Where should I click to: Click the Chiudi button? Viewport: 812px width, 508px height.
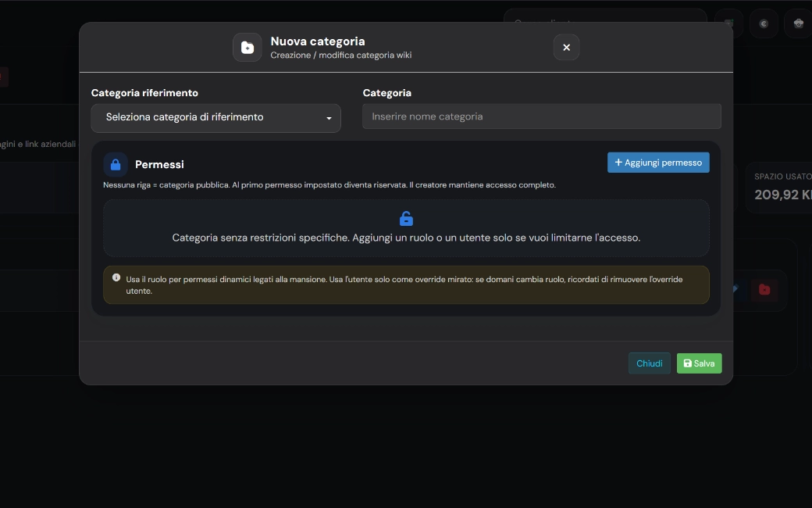click(649, 363)
